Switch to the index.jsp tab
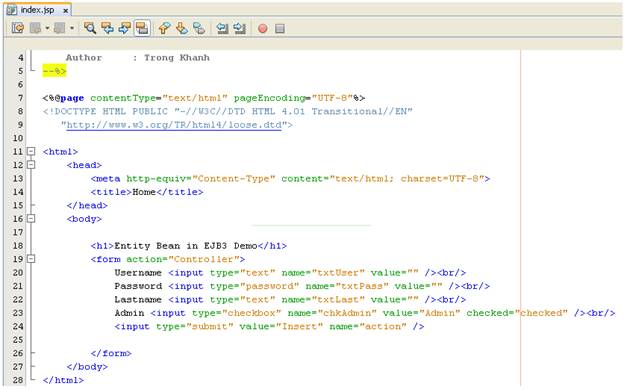The image size is (624, 389). coord(37,10)
